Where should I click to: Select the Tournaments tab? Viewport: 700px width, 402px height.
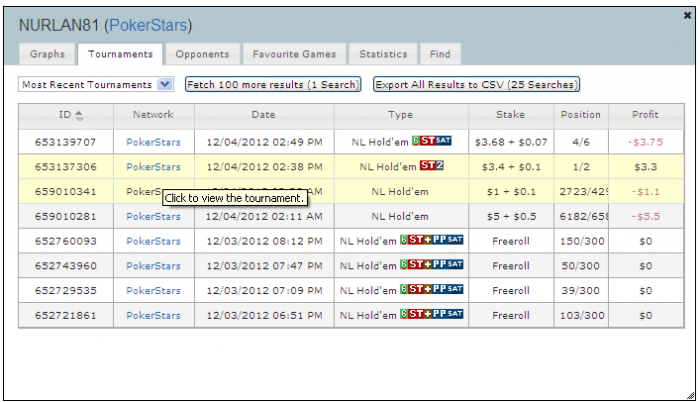[x=121, y=54]
